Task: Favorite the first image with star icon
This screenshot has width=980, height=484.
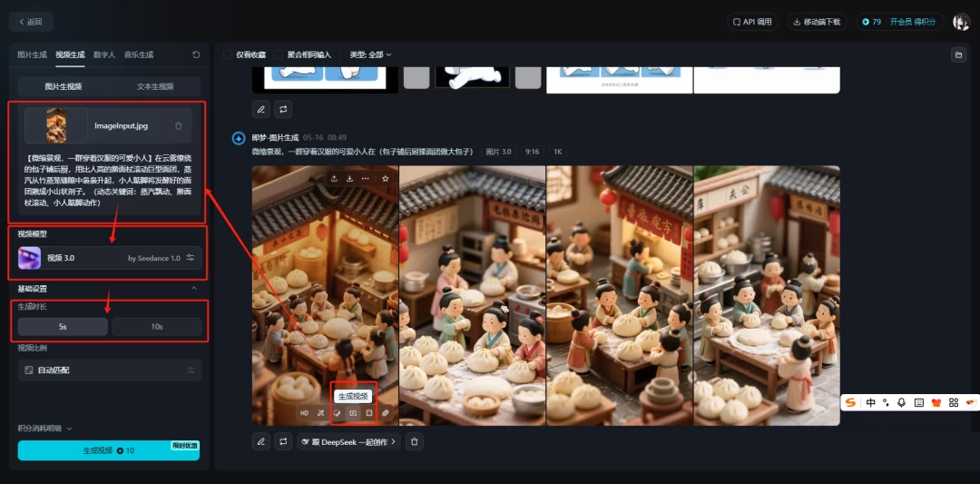Action: tap(385, 179)
